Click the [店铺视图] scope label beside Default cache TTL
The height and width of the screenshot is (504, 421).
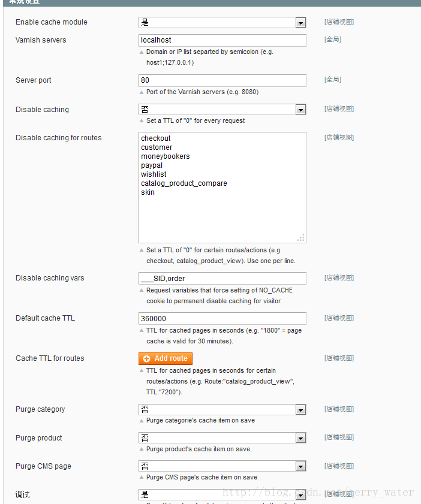[339, 318]
